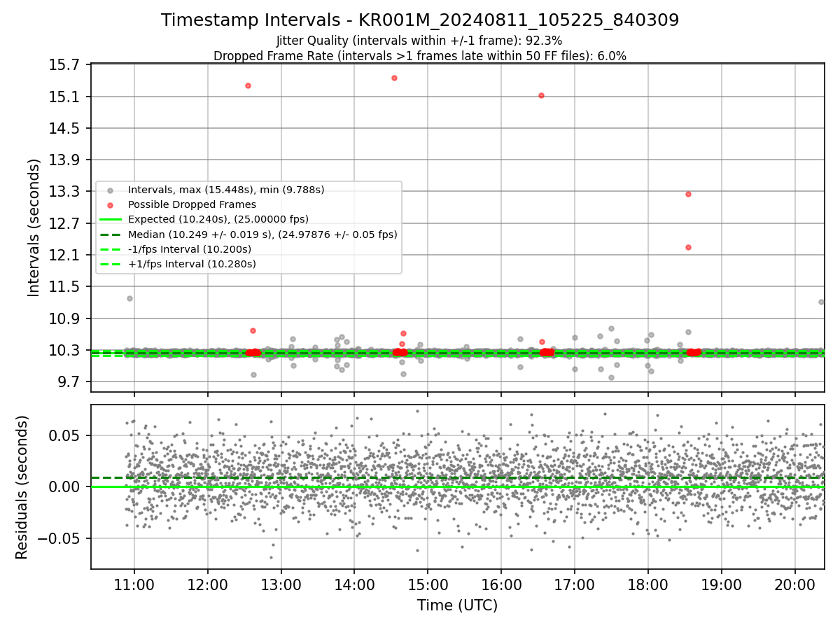Click the 'Residuals (seconds)' y-axis label
The width and height of the screenshot is (840, 630).
22,487
